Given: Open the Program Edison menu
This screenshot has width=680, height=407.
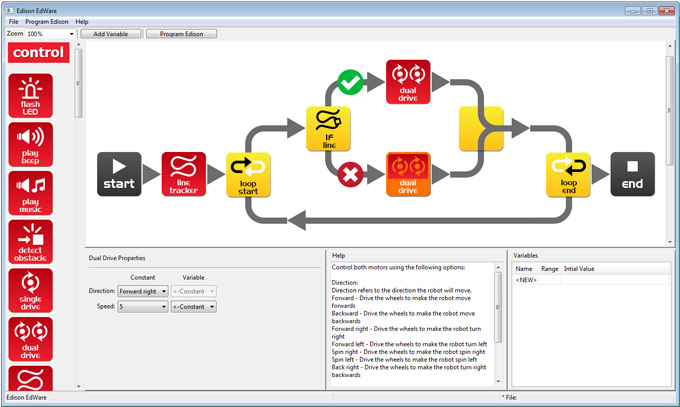Looking at the screenshot, I should pyautogui.click(x=46, y=22).
